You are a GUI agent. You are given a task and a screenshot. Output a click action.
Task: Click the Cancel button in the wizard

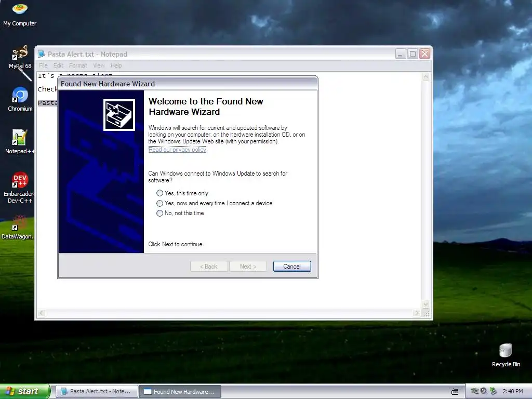pyautogui.click(x=292, y=267)
